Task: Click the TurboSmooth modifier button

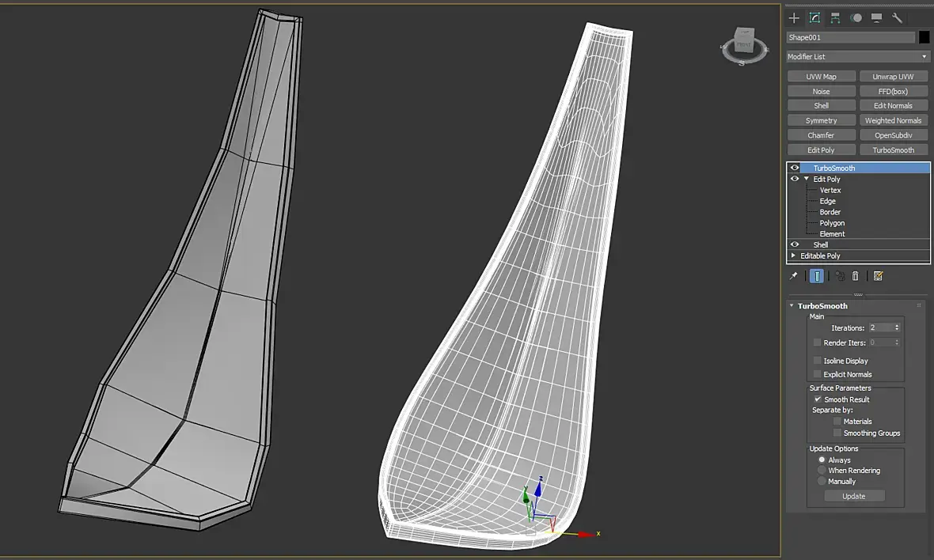Action: [x=893, y=150]
